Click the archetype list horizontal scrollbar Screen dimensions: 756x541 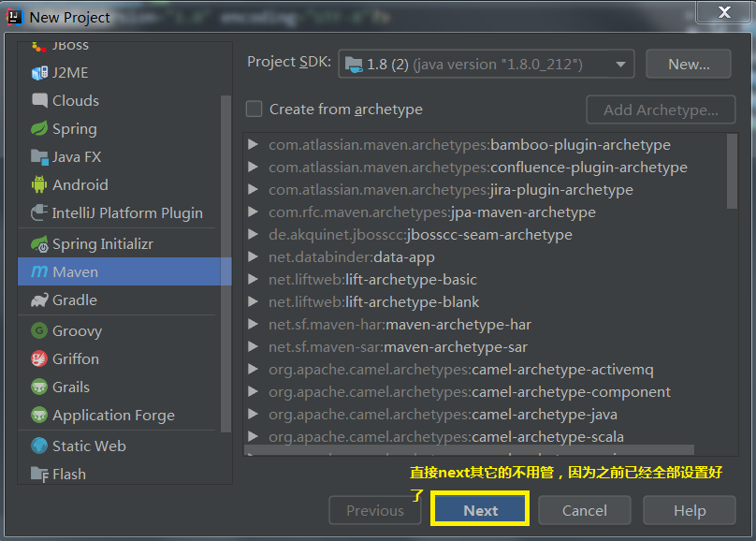click(x=469, y=450)
